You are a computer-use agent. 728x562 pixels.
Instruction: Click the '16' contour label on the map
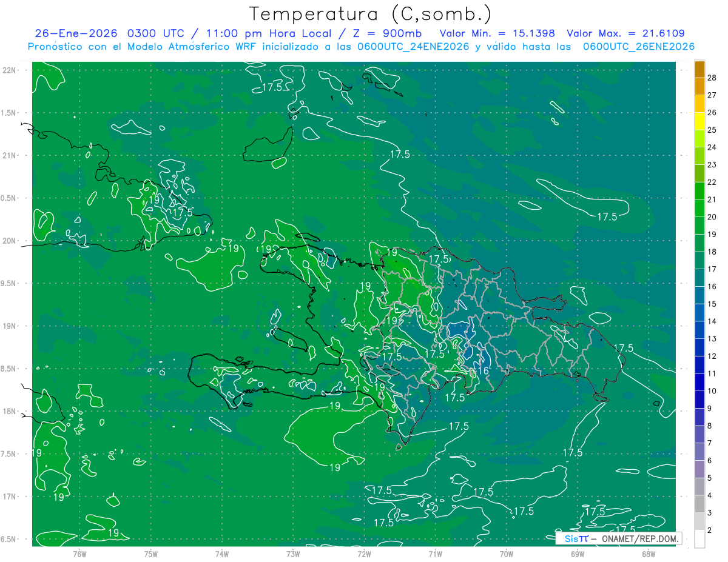tap(484, 371)
